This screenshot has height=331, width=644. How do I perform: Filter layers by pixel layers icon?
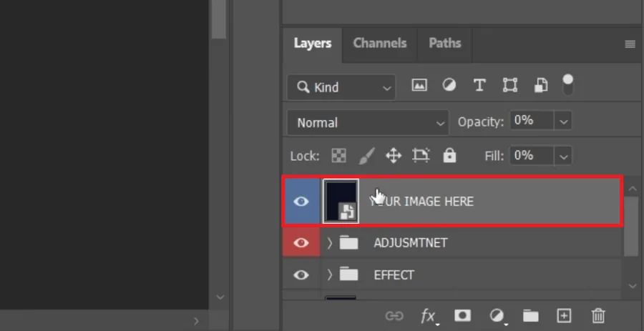pyautogui.click(x=419, y=85)
